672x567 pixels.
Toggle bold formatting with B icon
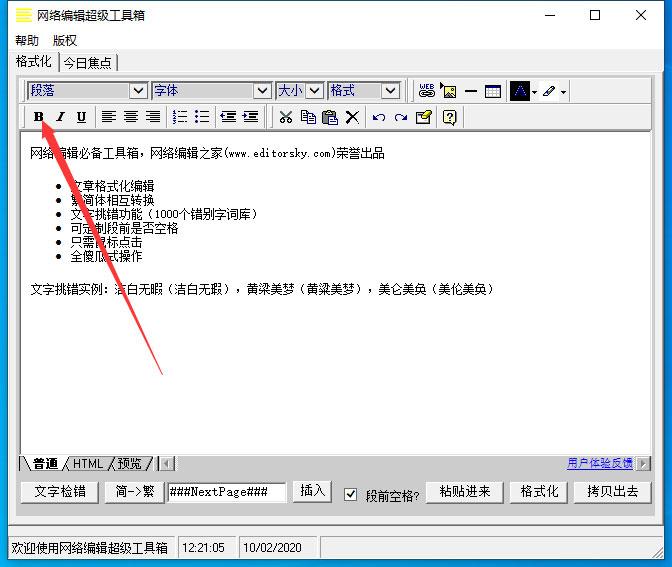tap(39, 117)
